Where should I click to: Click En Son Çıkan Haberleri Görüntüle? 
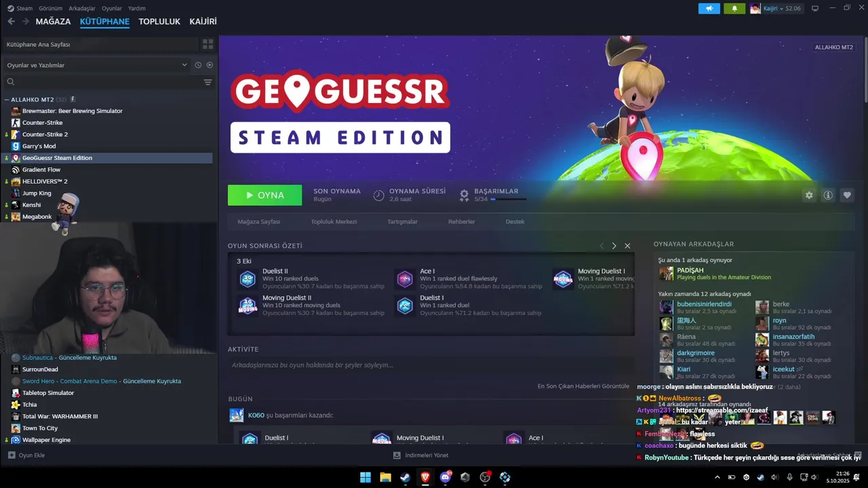[583, 386]
